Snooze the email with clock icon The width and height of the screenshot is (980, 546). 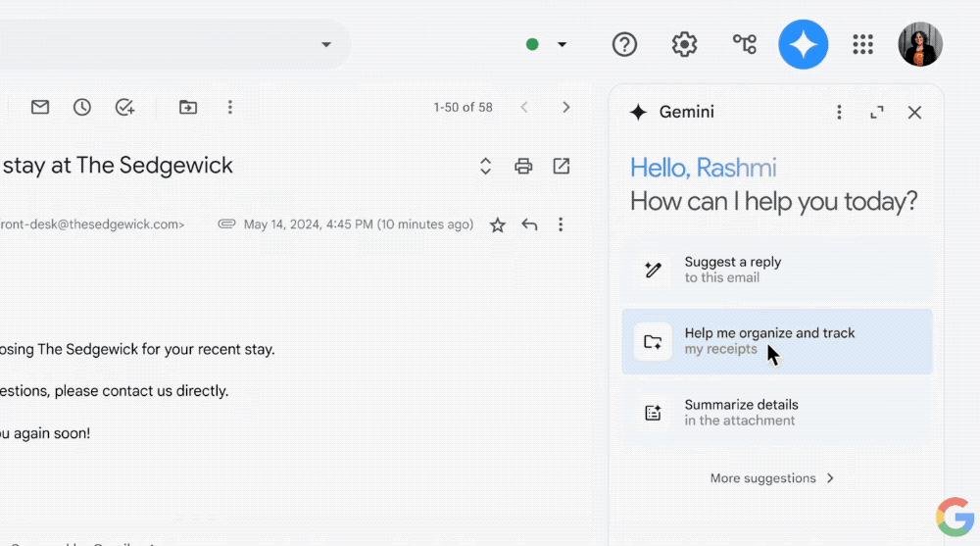point(82,107)
